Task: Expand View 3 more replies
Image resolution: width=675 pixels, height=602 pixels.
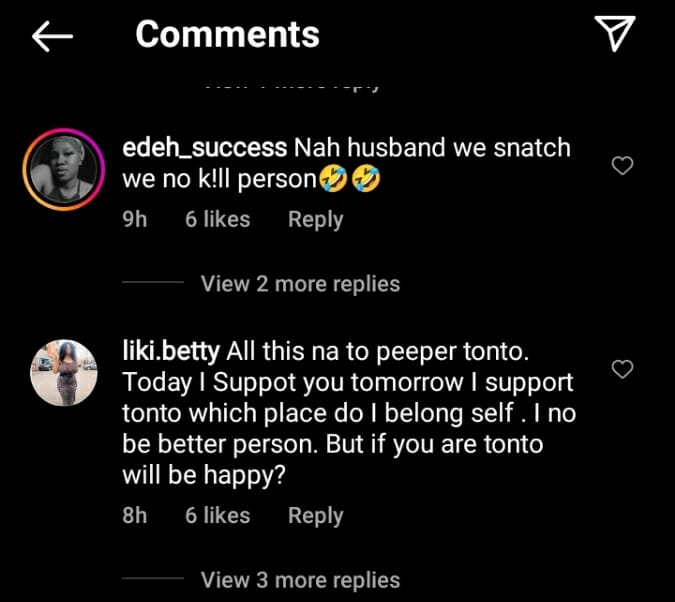Action: 300,580
